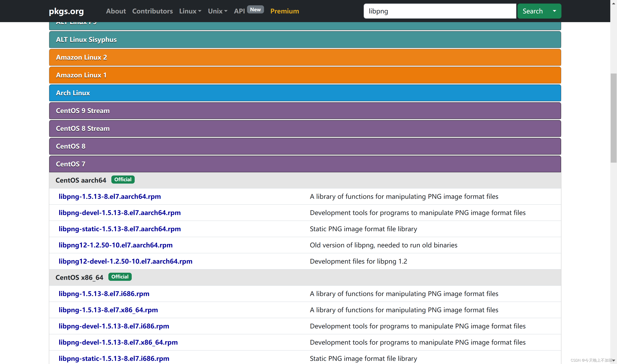Viewport: 617px width, 364px height.
Task: Open the Premium page
Action: tap(285, 11)
